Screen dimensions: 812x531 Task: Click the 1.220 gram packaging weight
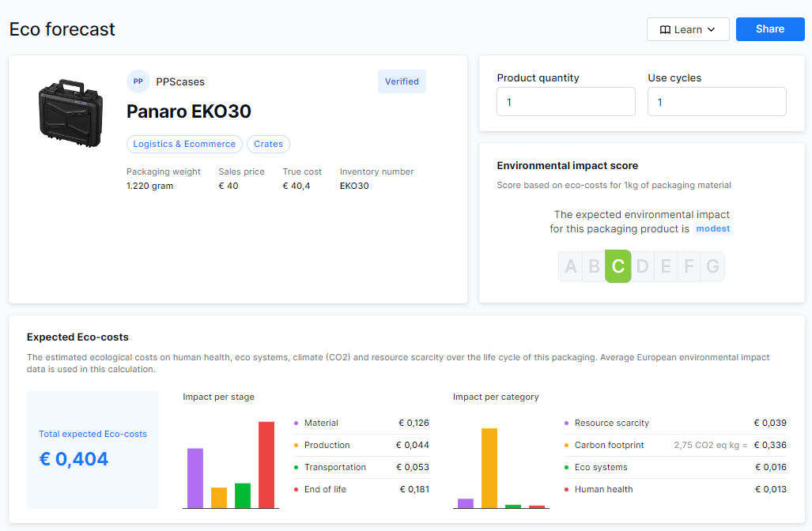click(149, 186)
